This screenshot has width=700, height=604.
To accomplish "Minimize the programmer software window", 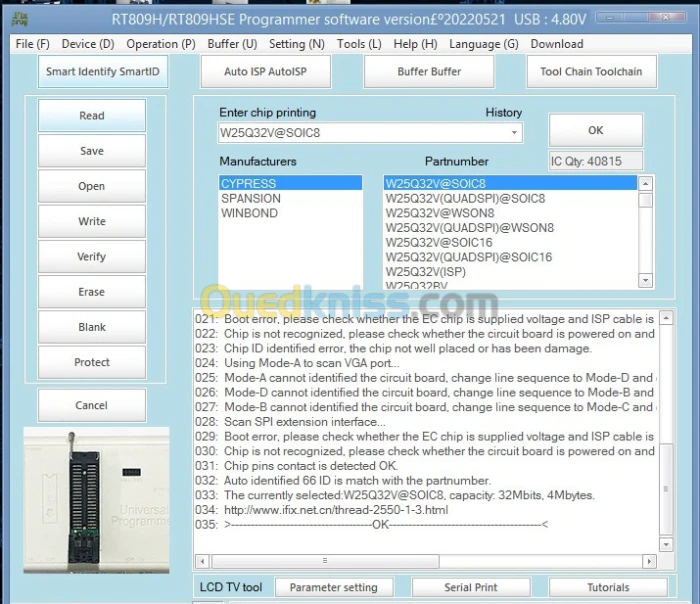I will [x=610, y=17].
